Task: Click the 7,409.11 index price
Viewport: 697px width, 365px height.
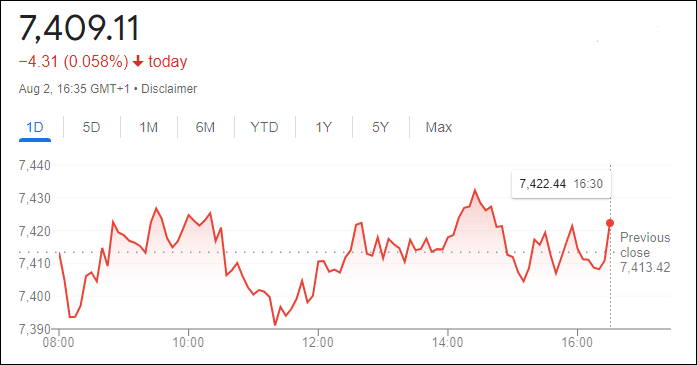Action: [79, 28]
